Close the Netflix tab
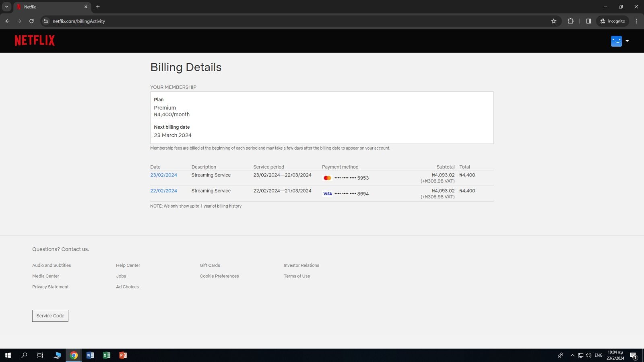Screen dimensions: 644x362 point(86,7)
